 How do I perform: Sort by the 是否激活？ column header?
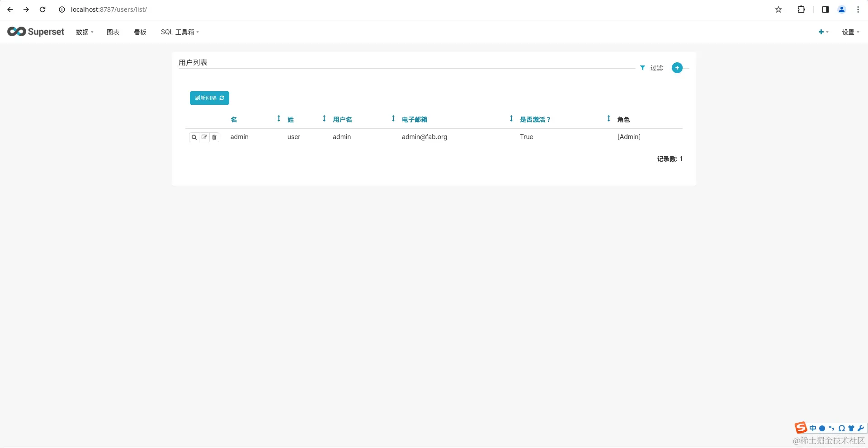[535, 120]
